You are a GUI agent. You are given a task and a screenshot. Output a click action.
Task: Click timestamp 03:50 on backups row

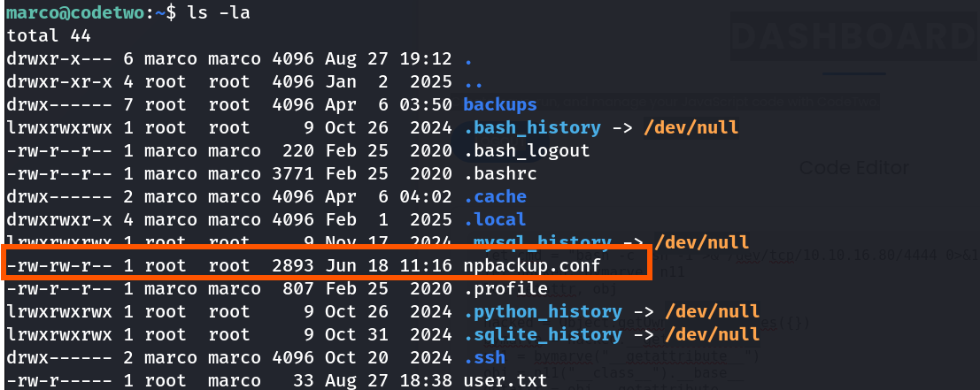point(426,104)
